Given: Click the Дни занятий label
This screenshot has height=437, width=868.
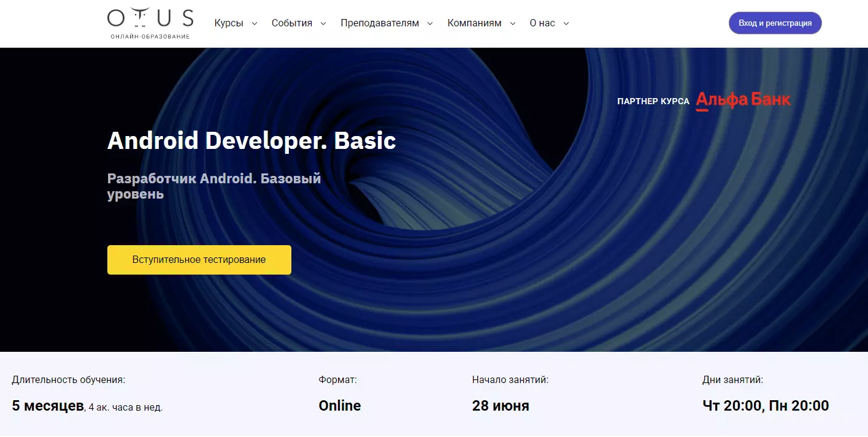Looking at the screenshot, I should [732, 380].
